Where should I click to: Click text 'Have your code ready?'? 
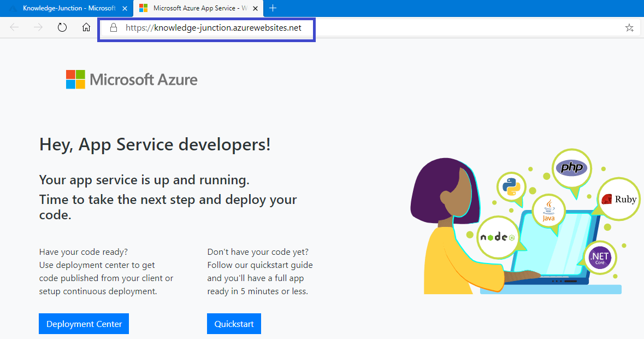pos(84,252)
